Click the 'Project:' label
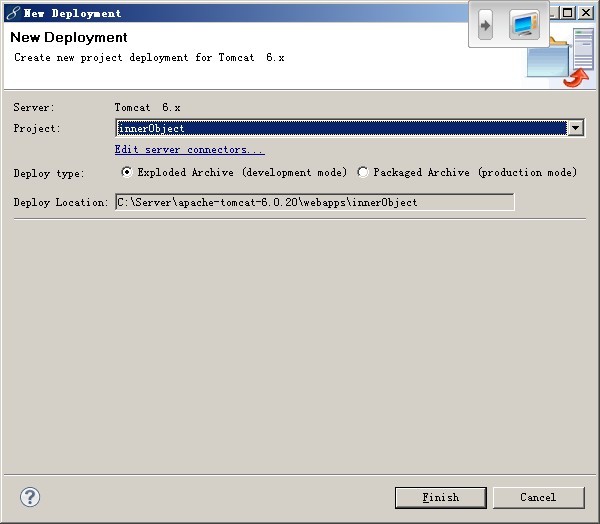 [x=37, y=128]
